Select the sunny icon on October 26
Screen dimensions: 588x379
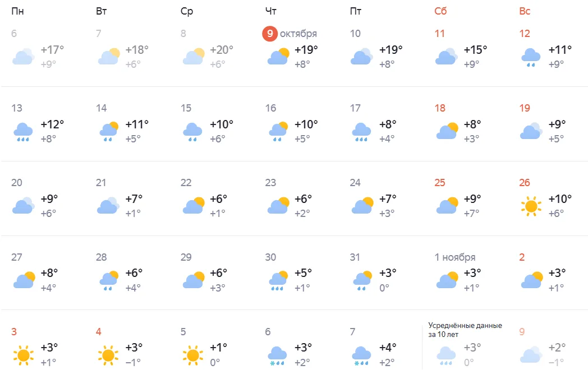pyautogui.click(x=531, y=206)
